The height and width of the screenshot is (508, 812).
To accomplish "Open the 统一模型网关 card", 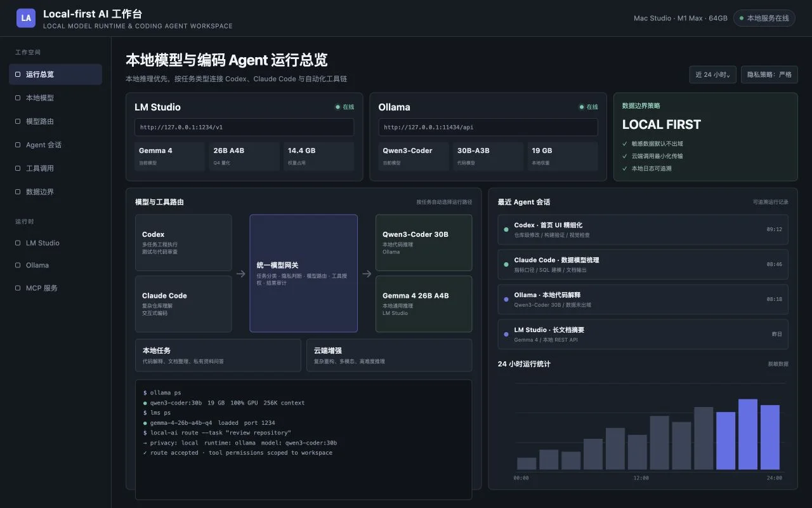I will (x=303, y=274).
